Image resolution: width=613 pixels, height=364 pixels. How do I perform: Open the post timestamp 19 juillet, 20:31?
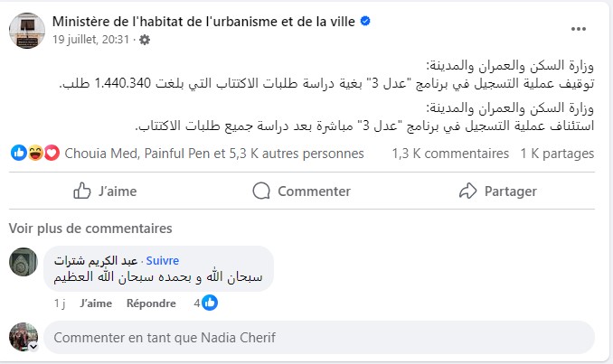pos(90,40)
